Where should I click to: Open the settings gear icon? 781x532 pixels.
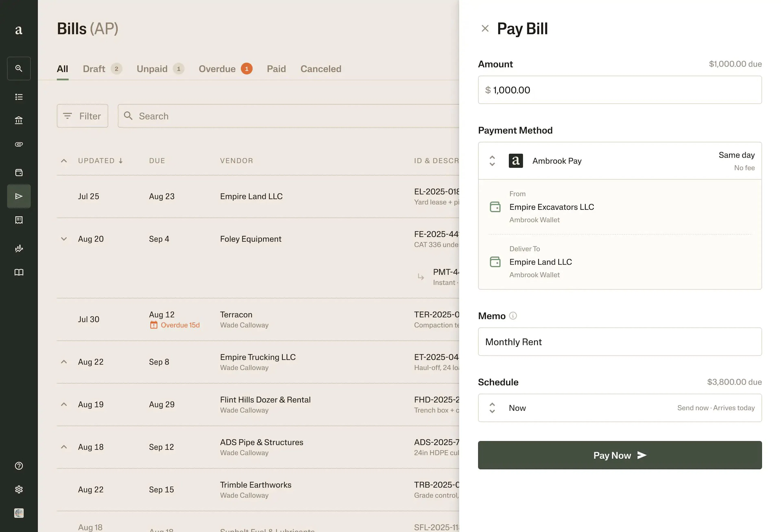coord(19,489)
